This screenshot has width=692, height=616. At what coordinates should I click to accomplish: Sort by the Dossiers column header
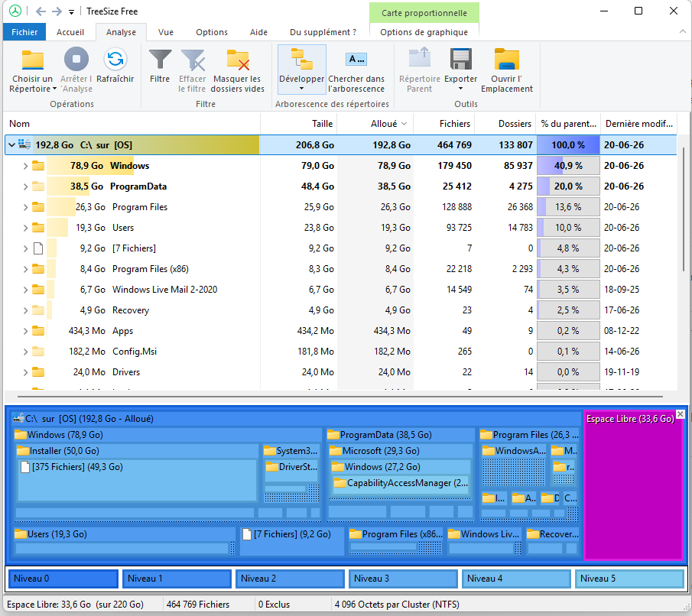505,124
